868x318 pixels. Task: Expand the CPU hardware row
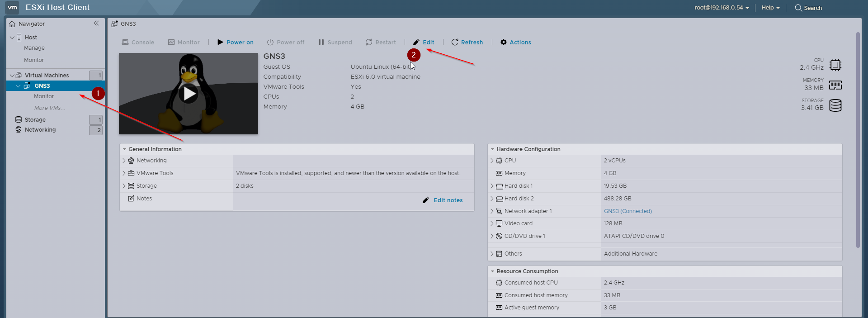pyautogui.click(x=492, y=161)
